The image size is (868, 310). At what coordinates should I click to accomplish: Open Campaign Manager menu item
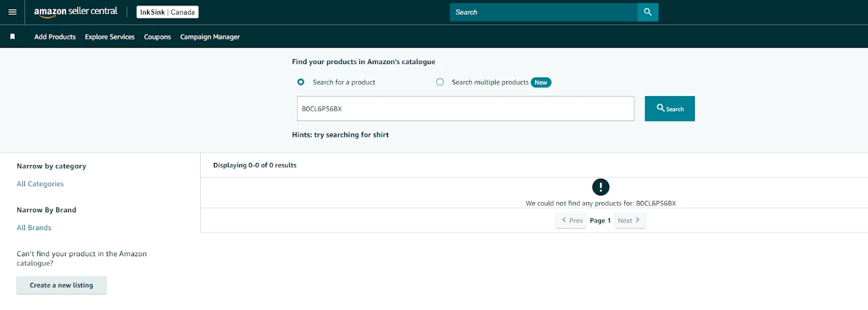tap(210, 37)
